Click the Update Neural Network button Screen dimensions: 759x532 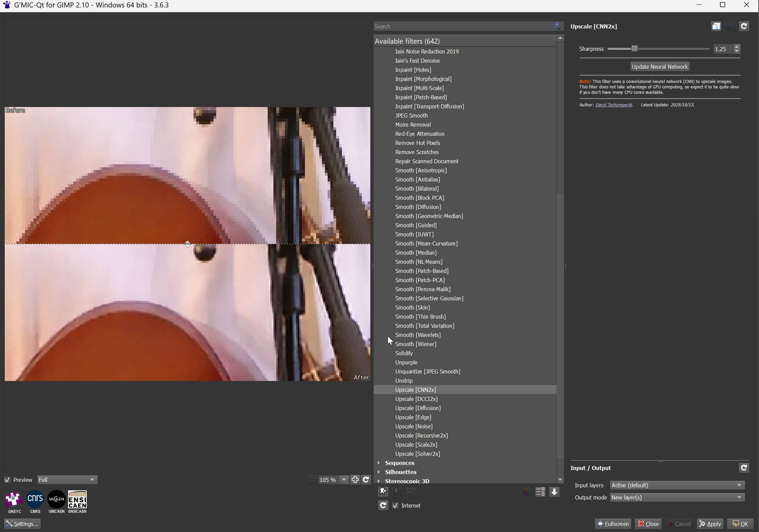coord(659,67)
